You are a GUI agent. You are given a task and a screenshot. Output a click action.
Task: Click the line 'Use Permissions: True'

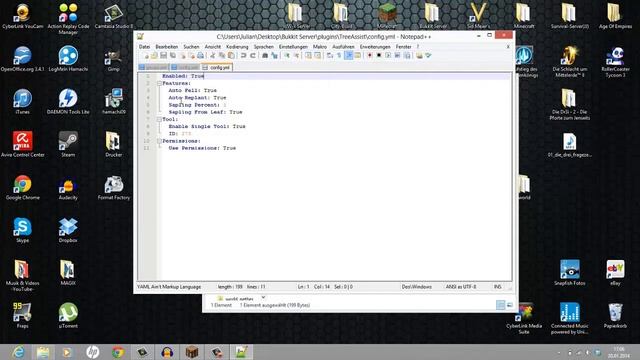pyautogui.click(x=202, y=148)
